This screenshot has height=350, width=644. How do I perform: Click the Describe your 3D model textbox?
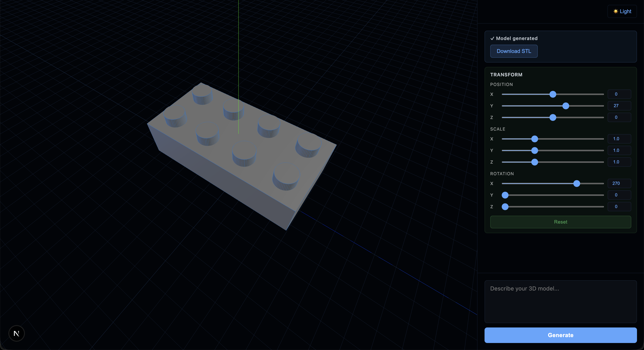click(561, 302)
